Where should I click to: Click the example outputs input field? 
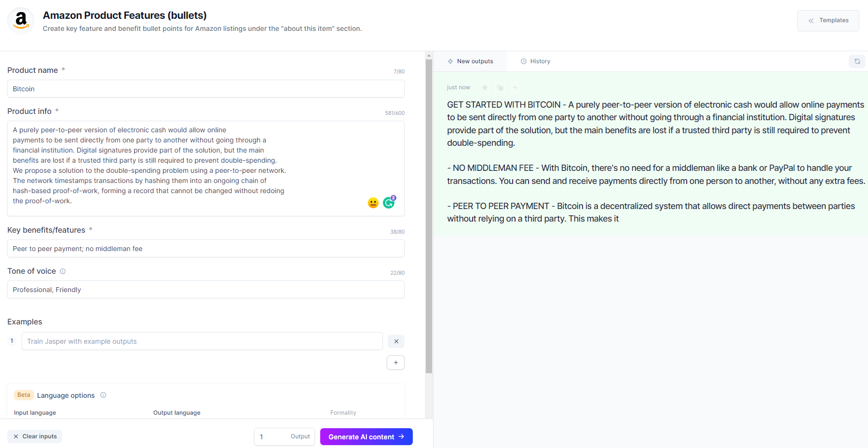pyautogui.click(x=202, y=341)
